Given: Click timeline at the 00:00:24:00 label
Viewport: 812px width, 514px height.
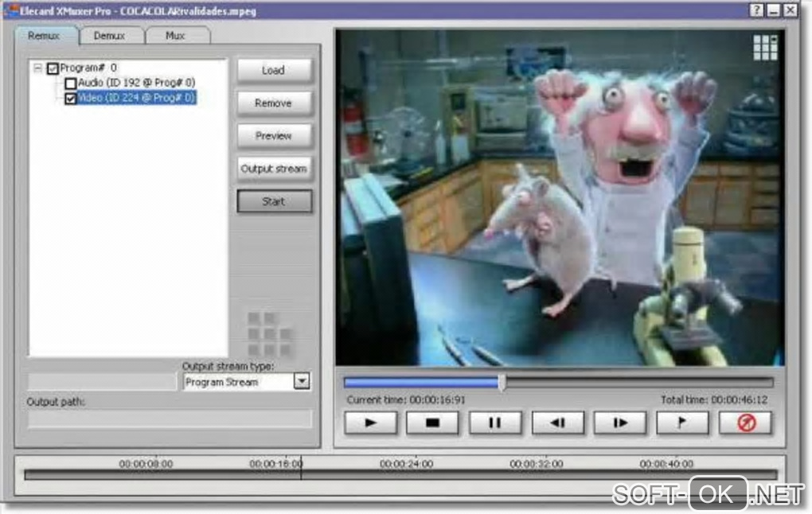Looking at the screenshot, I should [x=406, y=464].
